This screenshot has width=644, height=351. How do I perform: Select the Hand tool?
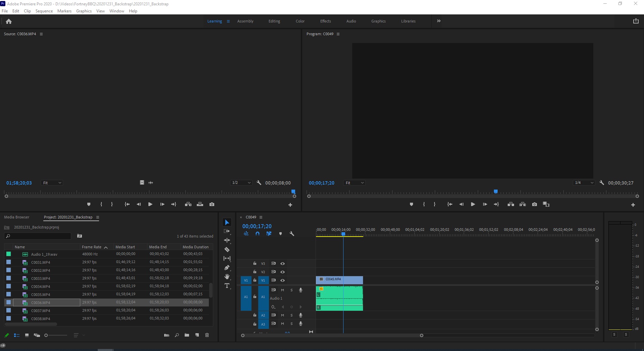227,277
